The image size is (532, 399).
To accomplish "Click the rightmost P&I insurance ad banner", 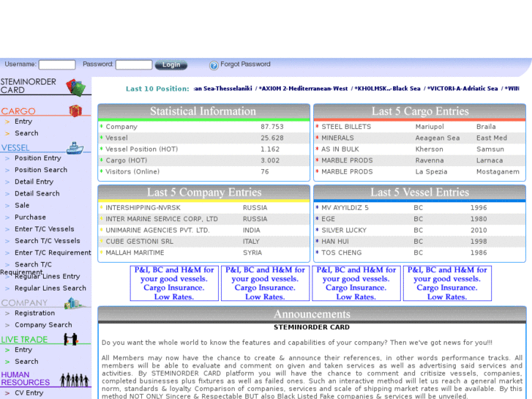I will pos(447,283).
